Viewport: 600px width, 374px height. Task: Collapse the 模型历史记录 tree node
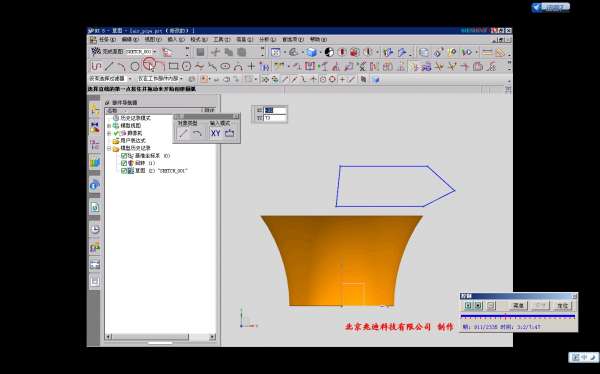pos(109,148)
